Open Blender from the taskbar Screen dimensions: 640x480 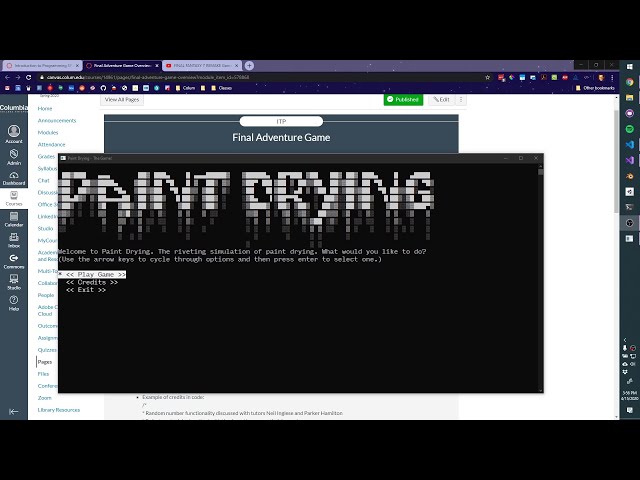[629, 176]
